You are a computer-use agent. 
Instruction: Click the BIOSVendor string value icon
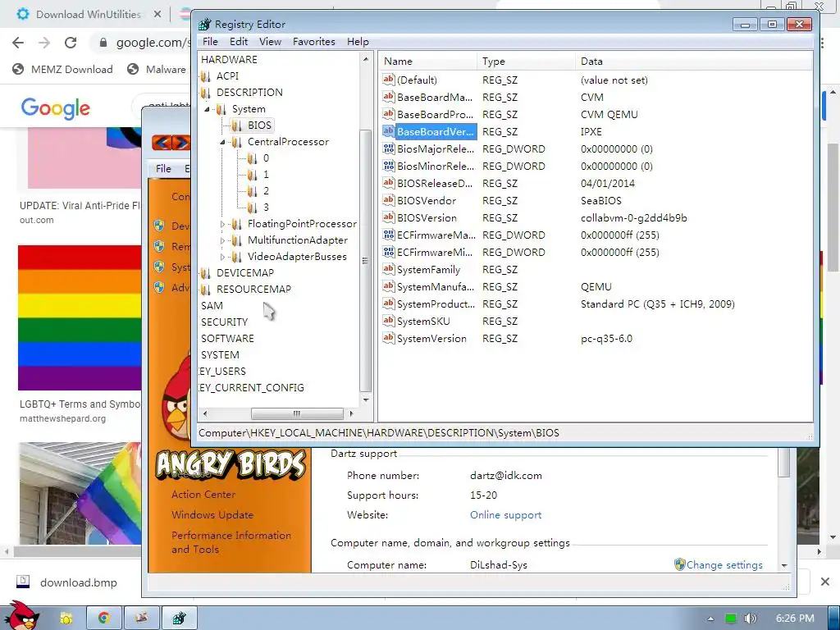pyautogui.click(x=388, y=200)
